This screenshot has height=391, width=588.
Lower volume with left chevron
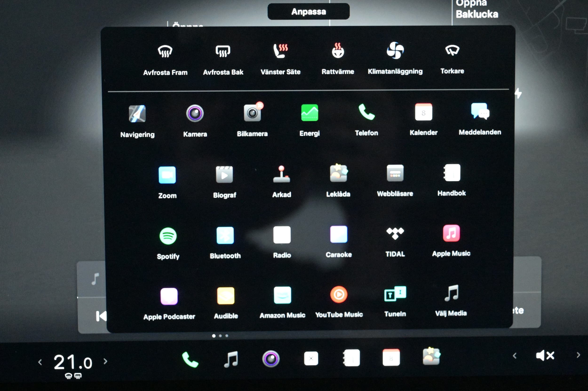point(514,356)
